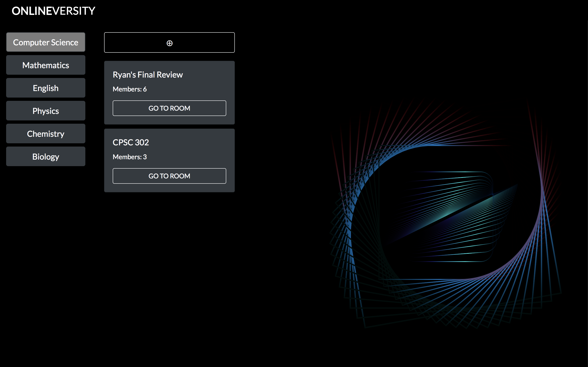Show rooms for Chemistry
Image resolution: width=588 pixels, height=367 pixels.
[46, 133]
